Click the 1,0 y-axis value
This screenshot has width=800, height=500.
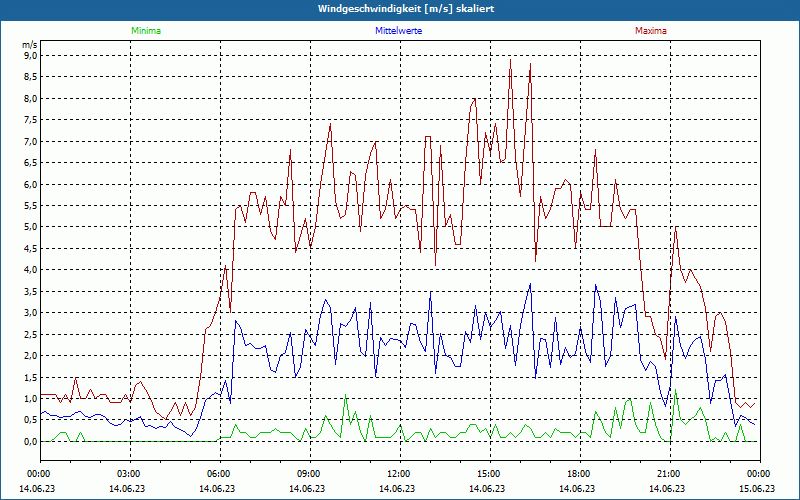click(31, 398)
